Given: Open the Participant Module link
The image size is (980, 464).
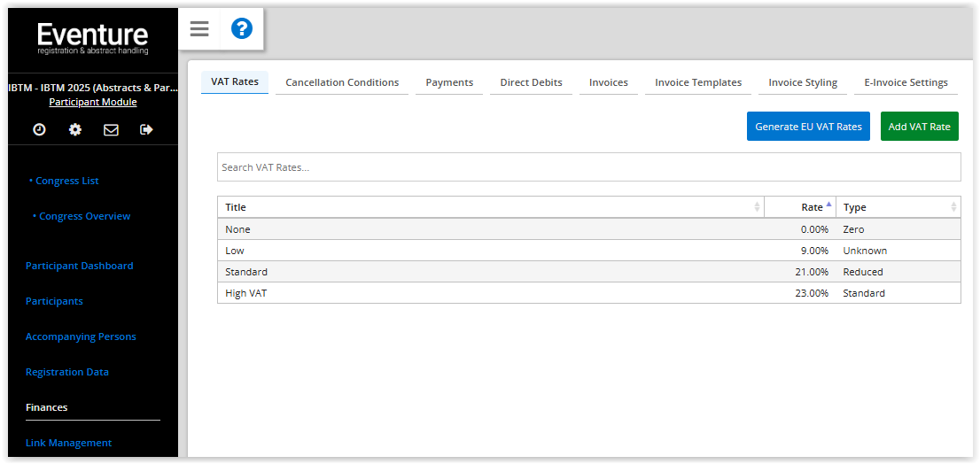Looking at the screenshot, I should 93,103.
